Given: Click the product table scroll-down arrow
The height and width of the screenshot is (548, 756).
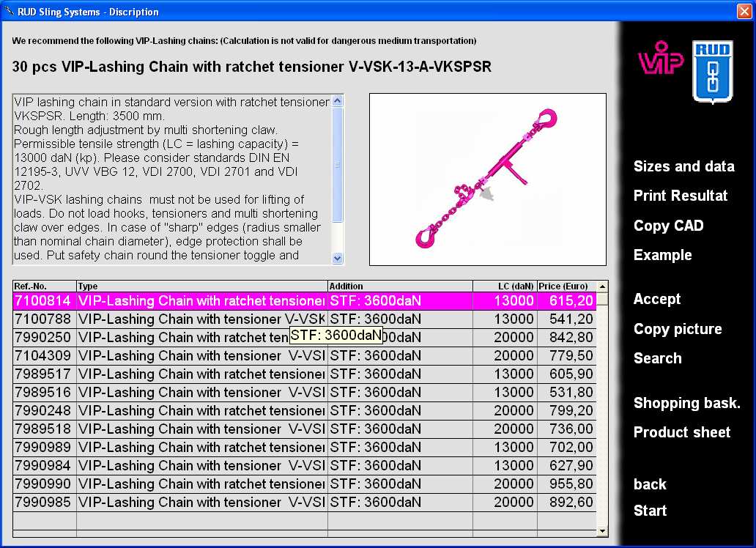Looking at the screenshot, I should 602,531.
